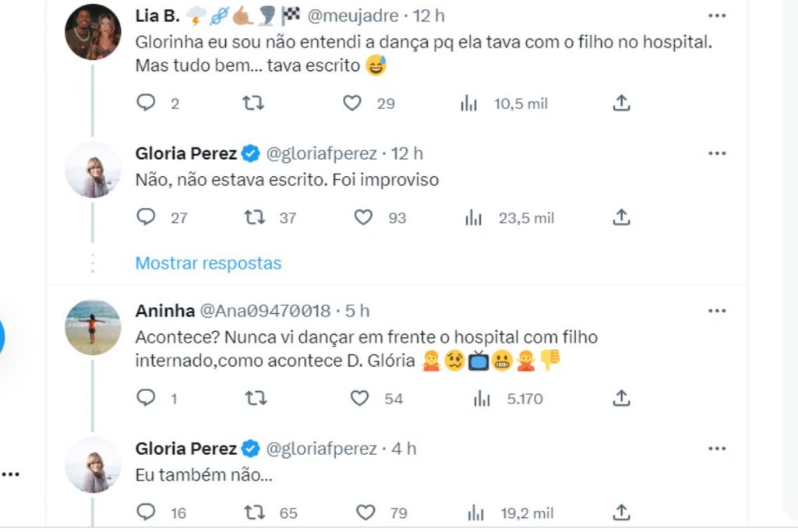Like Aninha's tweet about the hospital
Screen dimensions: 798x532
click(x=358, y=399)
